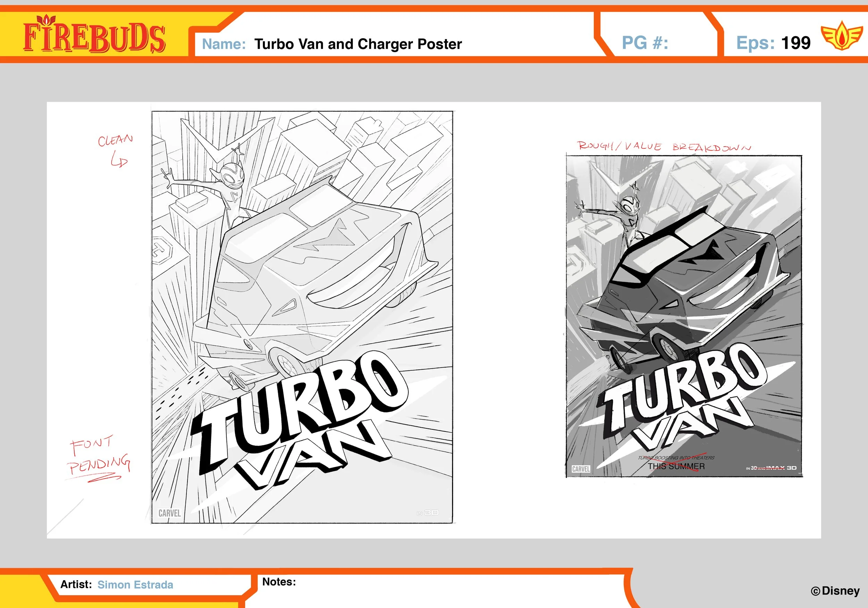
Task: Click the rough value breakdown poster thumbnail
Action: (684, 316)
